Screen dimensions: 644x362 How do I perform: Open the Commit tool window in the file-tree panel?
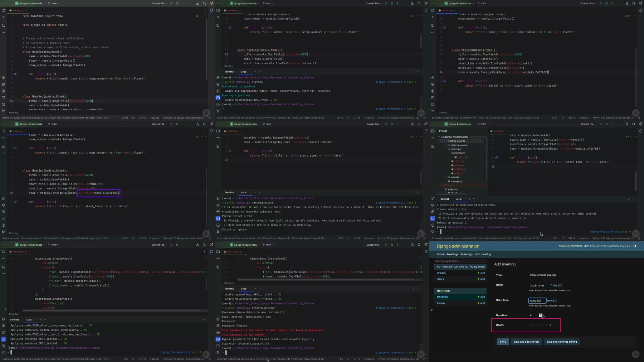click(433, 137)
